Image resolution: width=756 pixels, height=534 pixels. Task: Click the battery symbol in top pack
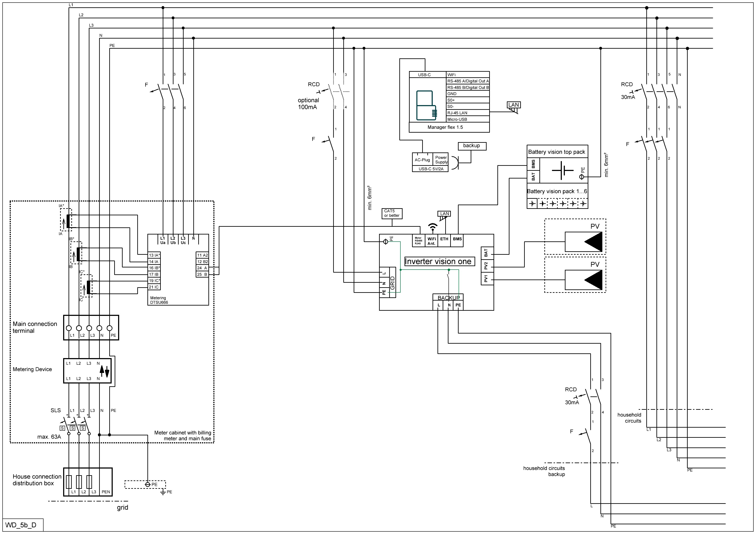(562, 171)
